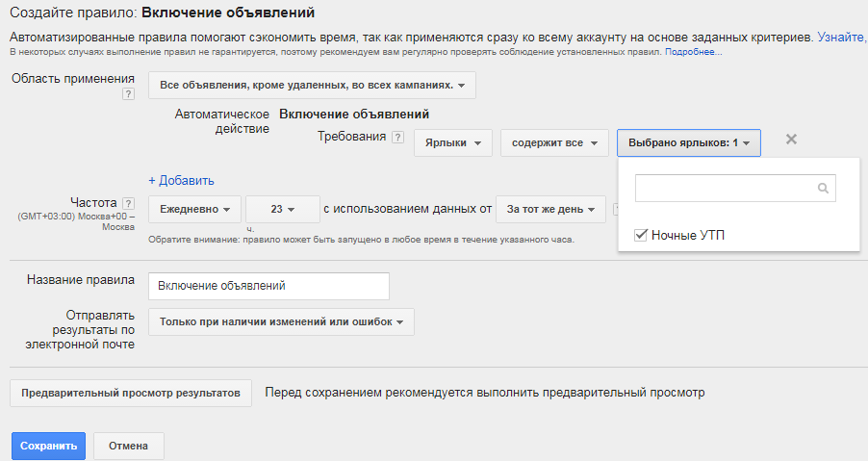Collapse the Выбрано ярлыков: 1 dropdown

[689, 143]
